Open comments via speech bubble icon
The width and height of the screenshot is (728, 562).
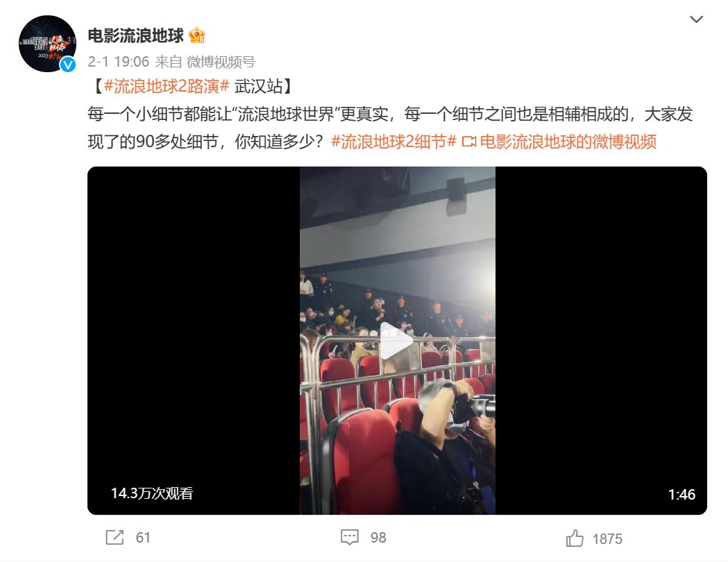pos(350,537)
